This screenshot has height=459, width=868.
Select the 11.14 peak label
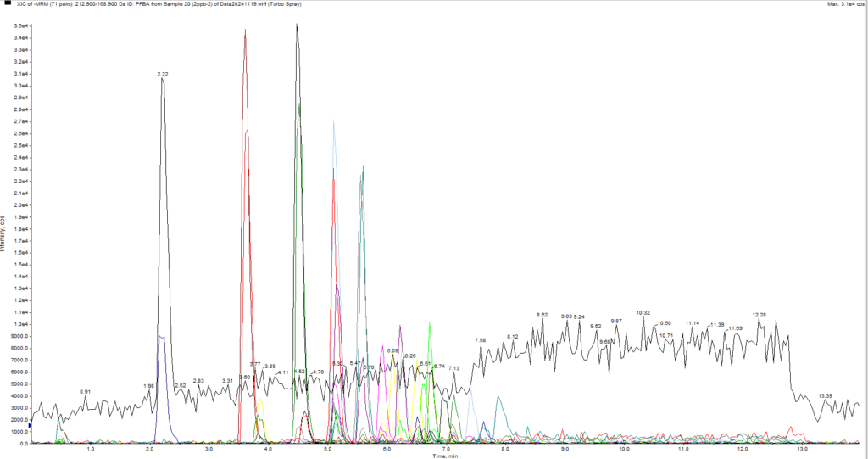[x=693, y=323]
